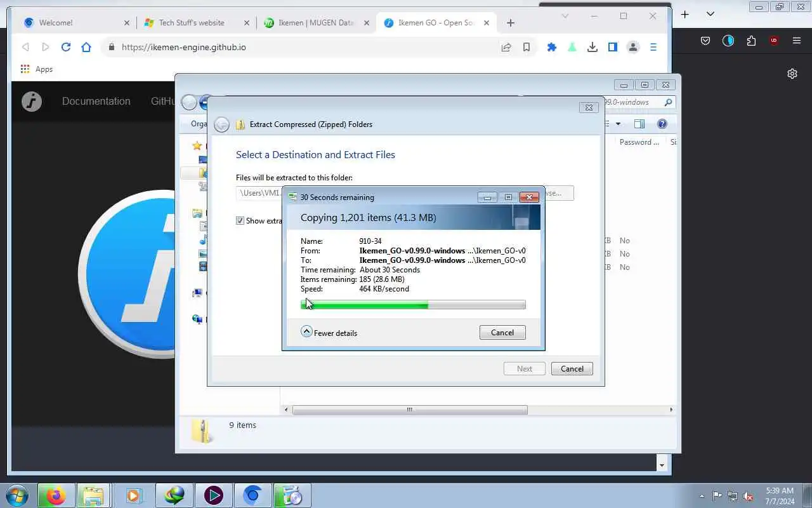Show hidden tray icons arrow

702,496
